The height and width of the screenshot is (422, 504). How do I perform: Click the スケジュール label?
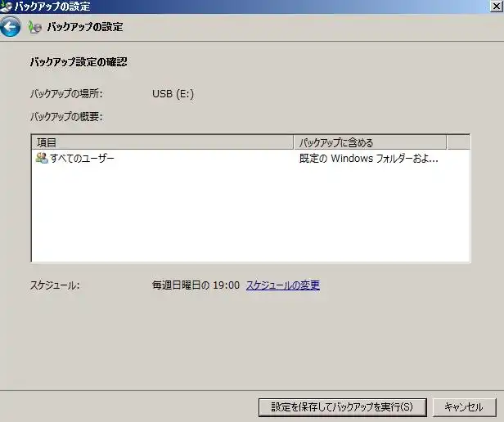point(55,285)
